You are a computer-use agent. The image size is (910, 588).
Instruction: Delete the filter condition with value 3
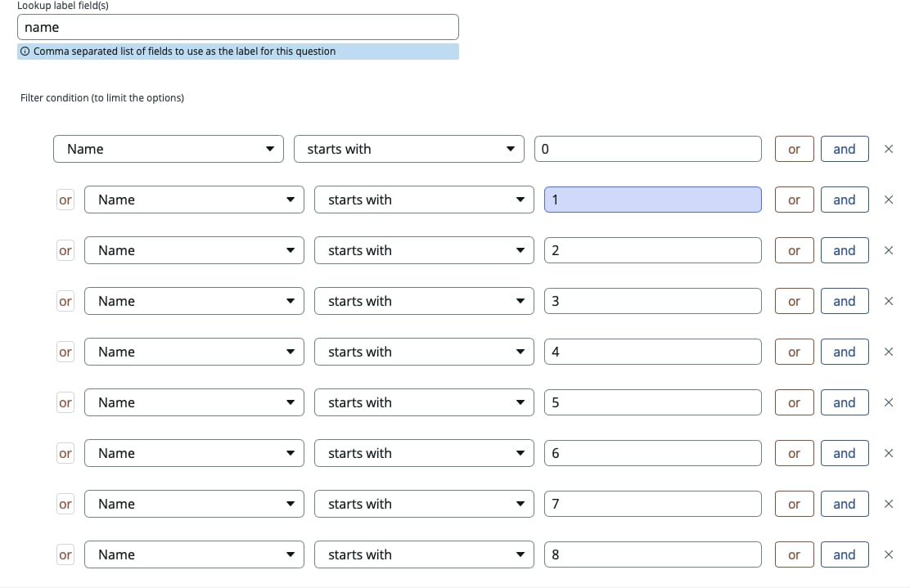[889, 301]
